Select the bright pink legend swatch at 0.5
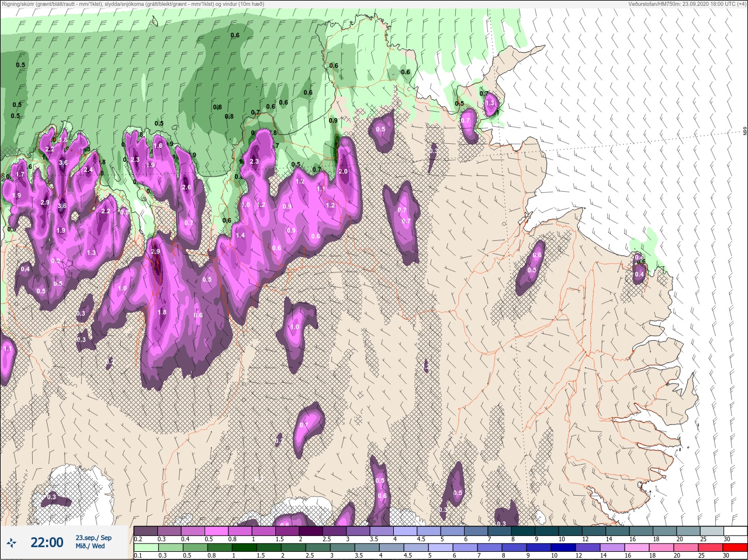This screenshot has width=748, height=560. click(217, 530)
